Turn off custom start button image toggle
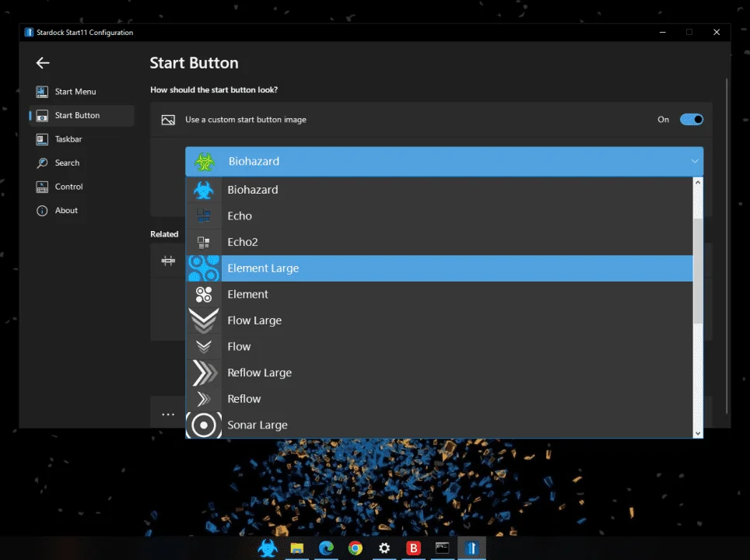This screenshot has width=750, height=560. (691, 120)
